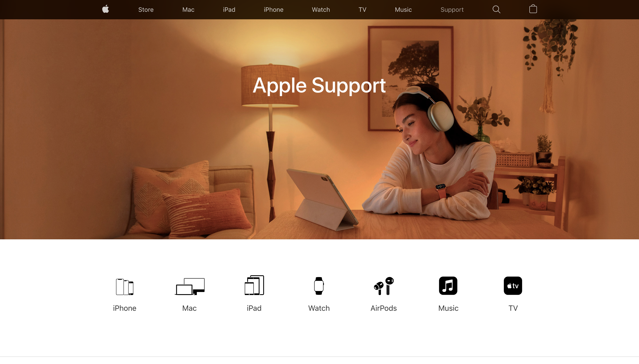
Task: Expand the Music navbar dropdown
Action: [402, 10]
